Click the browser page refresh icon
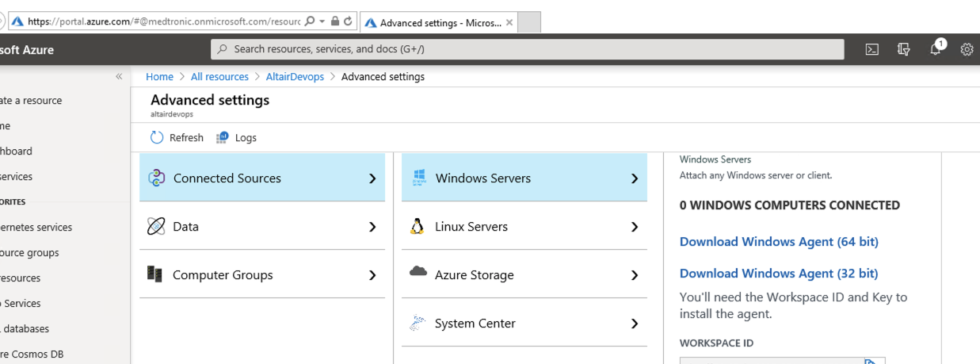 (348, 21)
